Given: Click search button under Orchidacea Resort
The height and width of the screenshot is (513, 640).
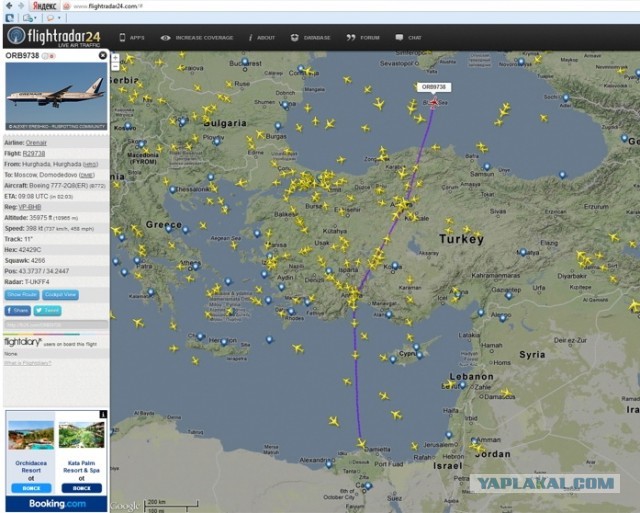Looking at the screenshot, I should [x=31, y=488].
